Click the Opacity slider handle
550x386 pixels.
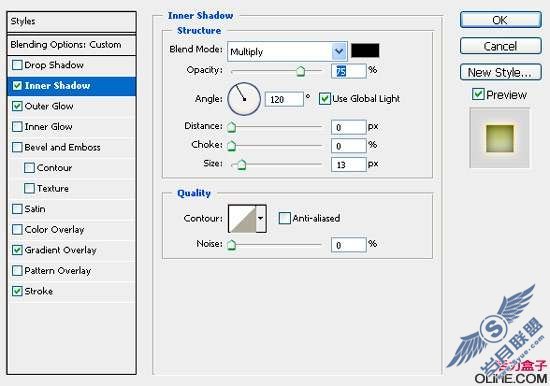pyautogui.click(x=300, y=71)
